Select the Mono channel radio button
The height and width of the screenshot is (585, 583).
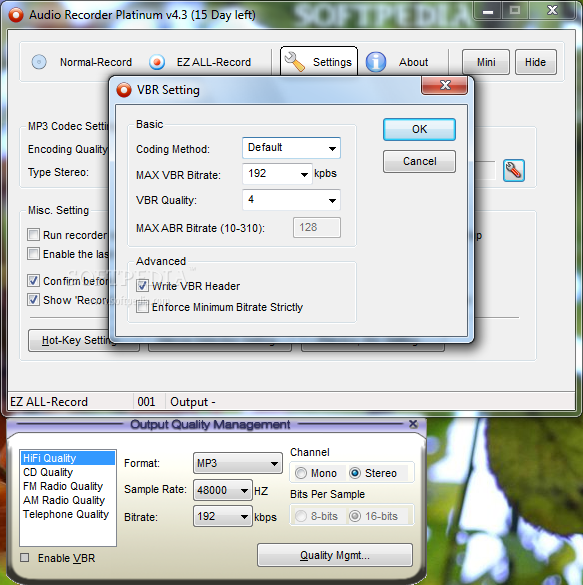(301, 473)
